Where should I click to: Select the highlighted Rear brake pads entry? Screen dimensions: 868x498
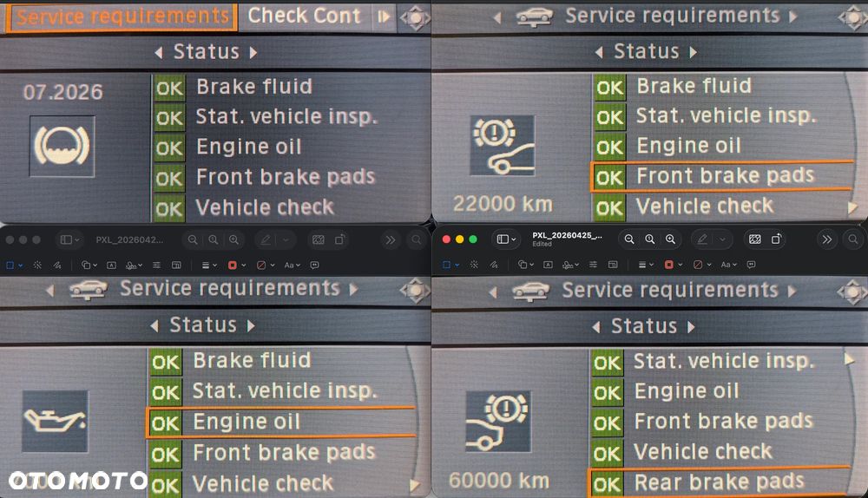click(718, 482)
